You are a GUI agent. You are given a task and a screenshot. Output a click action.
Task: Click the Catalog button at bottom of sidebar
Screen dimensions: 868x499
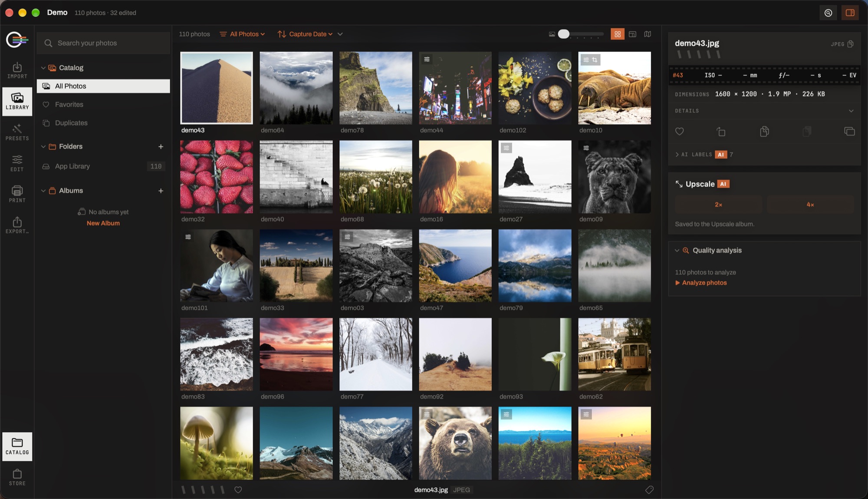17,446
